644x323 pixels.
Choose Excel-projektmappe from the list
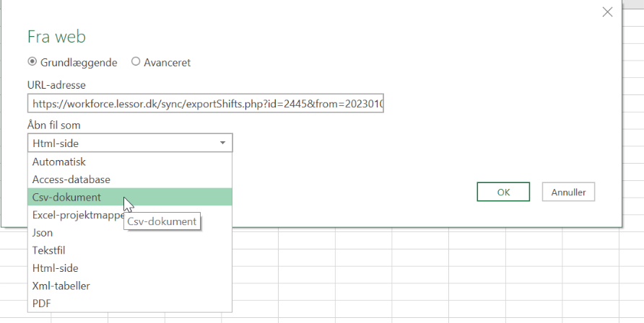point(76,215)
